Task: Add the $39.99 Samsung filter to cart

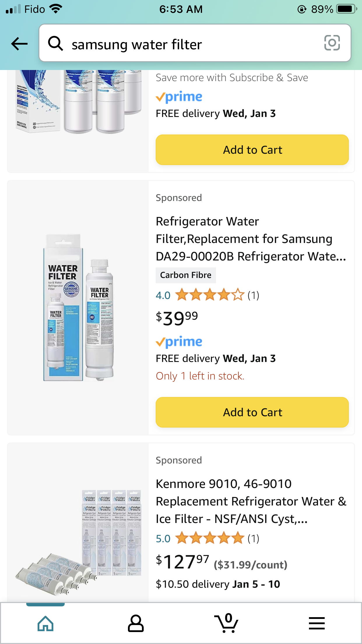Action: pos(252,412)
